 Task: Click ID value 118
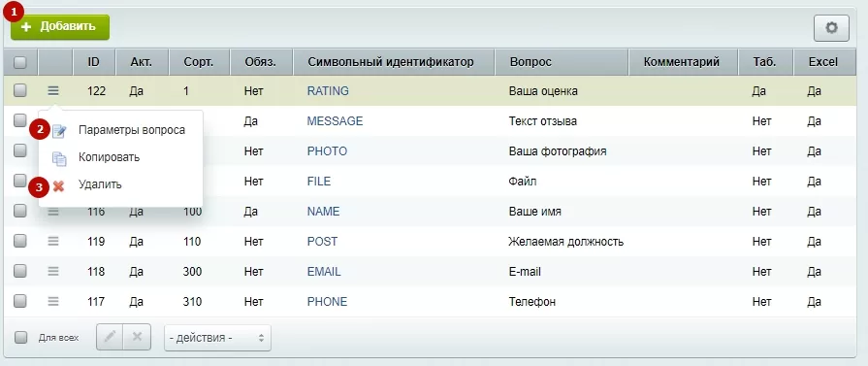point(96,272)
